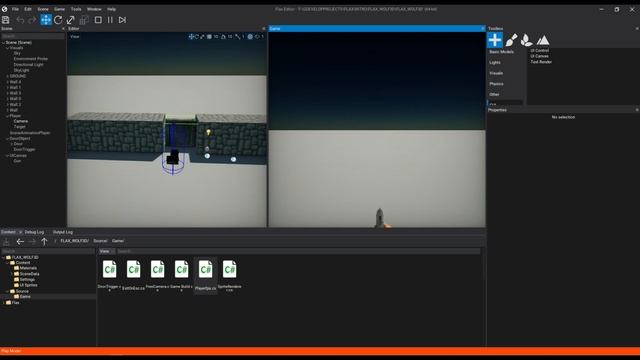Toggle viewport scale snapping icon

tap(238, 37)
